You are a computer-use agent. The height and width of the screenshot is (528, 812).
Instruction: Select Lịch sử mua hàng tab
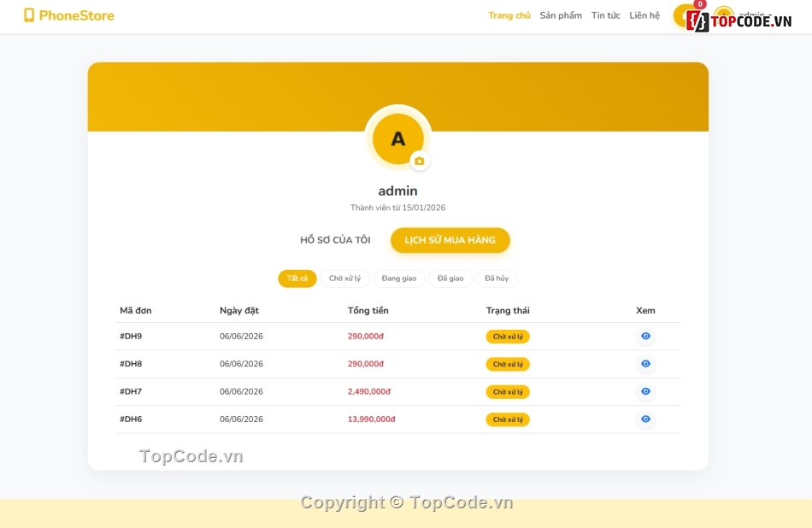pos(450,240)
